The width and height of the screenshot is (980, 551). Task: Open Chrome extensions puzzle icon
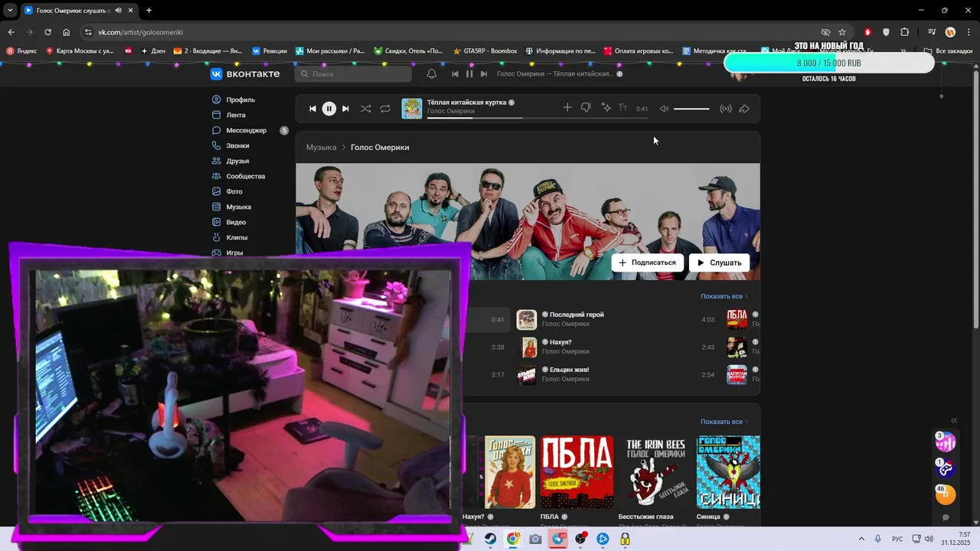905,32
